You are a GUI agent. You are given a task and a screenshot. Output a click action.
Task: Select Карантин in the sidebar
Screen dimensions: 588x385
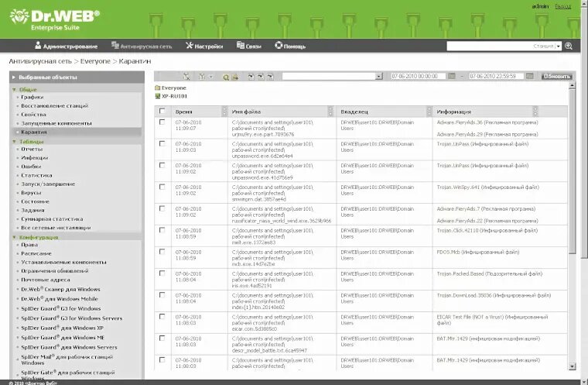34,132
